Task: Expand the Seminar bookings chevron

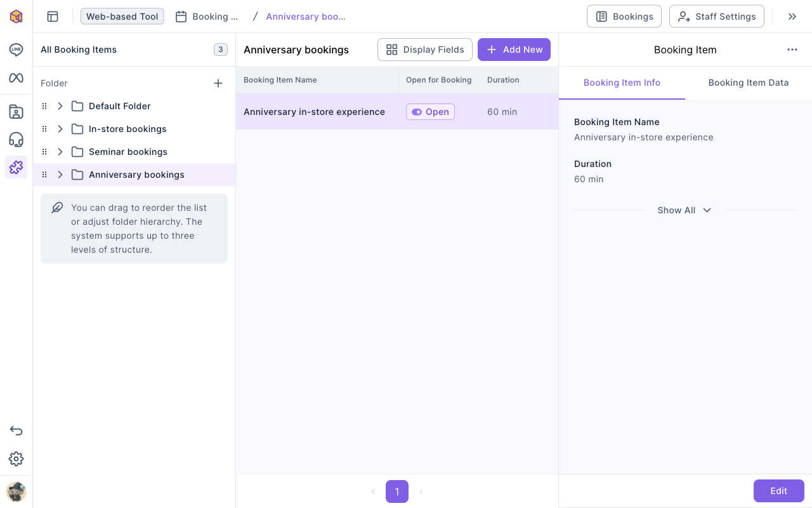Action: pyautogui.click(x=60, y=152)
